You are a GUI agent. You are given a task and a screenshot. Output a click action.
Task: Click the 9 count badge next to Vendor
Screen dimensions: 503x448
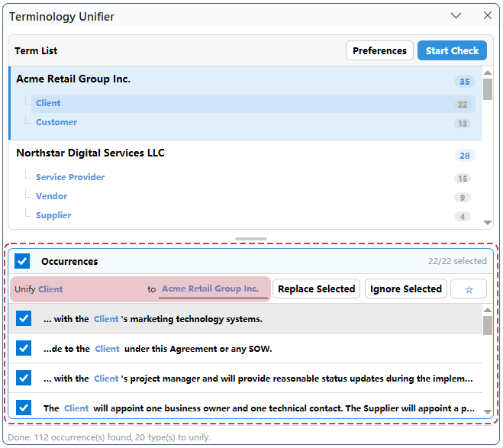pos(463,197)
